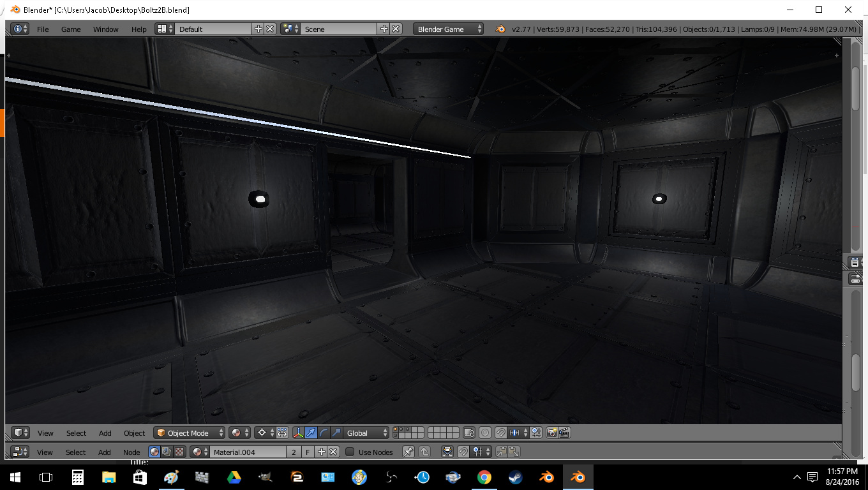Screen dimensions: 868x490
Task: Open the Help menu
Action: point(138,29)
